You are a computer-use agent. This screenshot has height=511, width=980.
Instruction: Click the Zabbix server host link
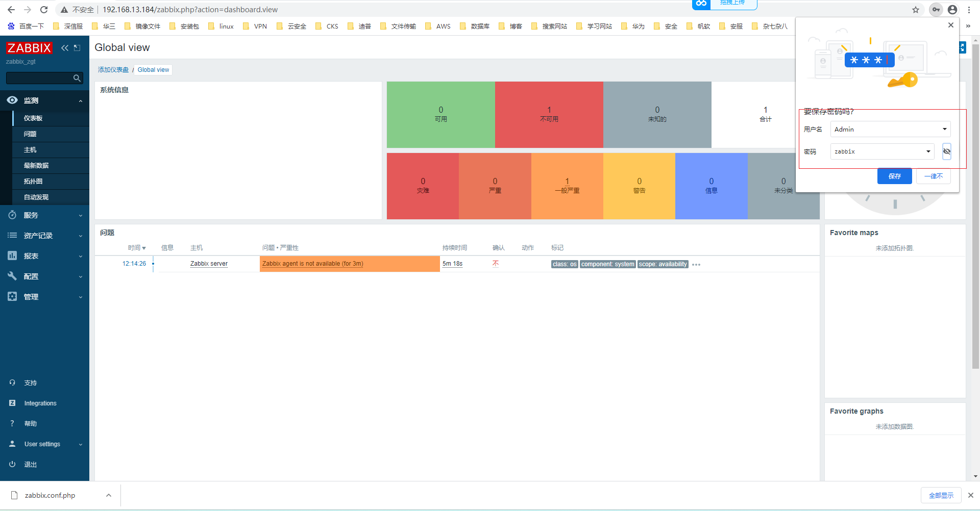[209, 264]
